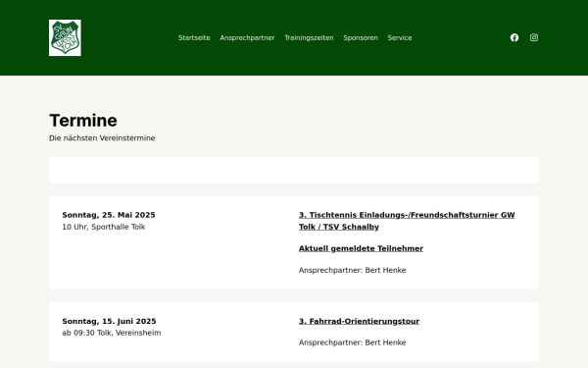The height and width of the screenshot is (368, 588).
Task: Click the text Die nächsten Vereinstermine
Action: point(102,138)
